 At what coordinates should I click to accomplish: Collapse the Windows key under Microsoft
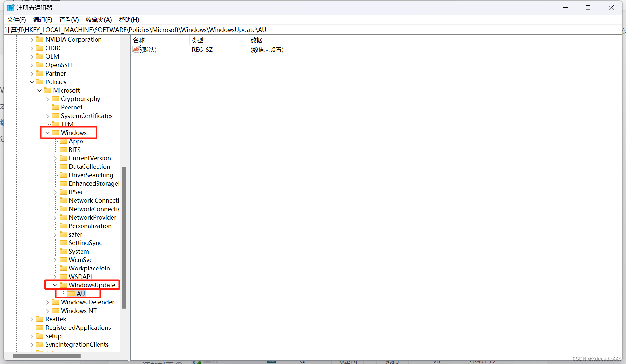(x=47, y=133)
